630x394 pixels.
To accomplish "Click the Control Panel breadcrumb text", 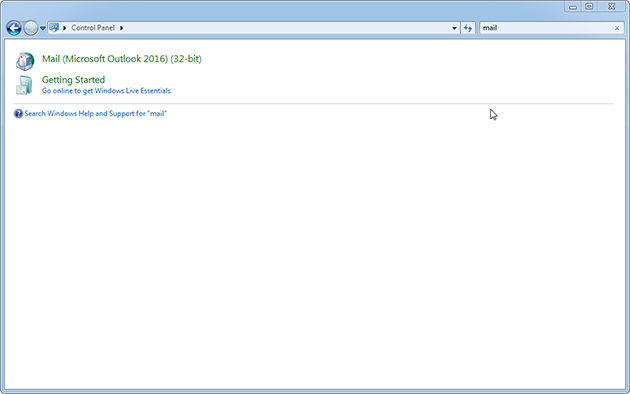I will pyautogui.click(x=93, y=28).
